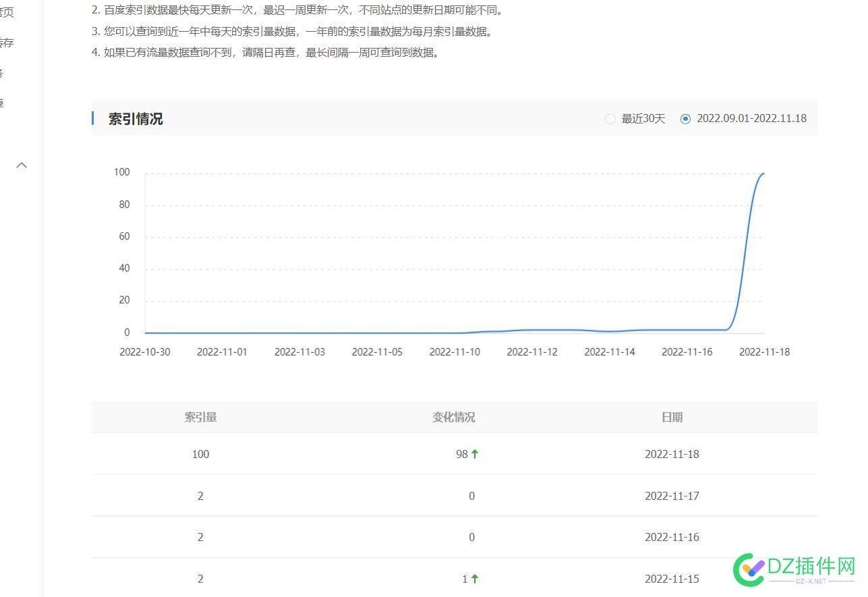Click index value 2 in the 2022-11-17 row
Screen dimensions: 868x597
(x=200, y=496)
